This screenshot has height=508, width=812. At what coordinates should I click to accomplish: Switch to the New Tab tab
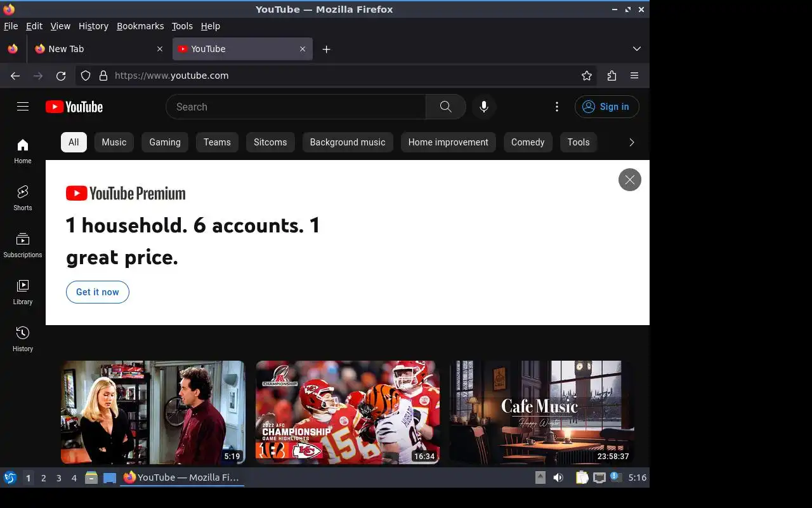click(x=99, y=49)
